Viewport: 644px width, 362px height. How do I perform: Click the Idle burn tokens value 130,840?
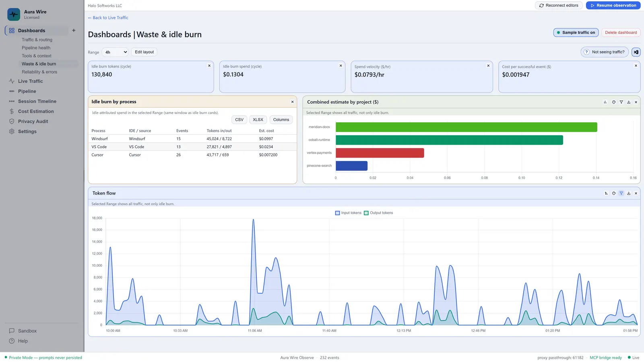click(x=102, y=74)
